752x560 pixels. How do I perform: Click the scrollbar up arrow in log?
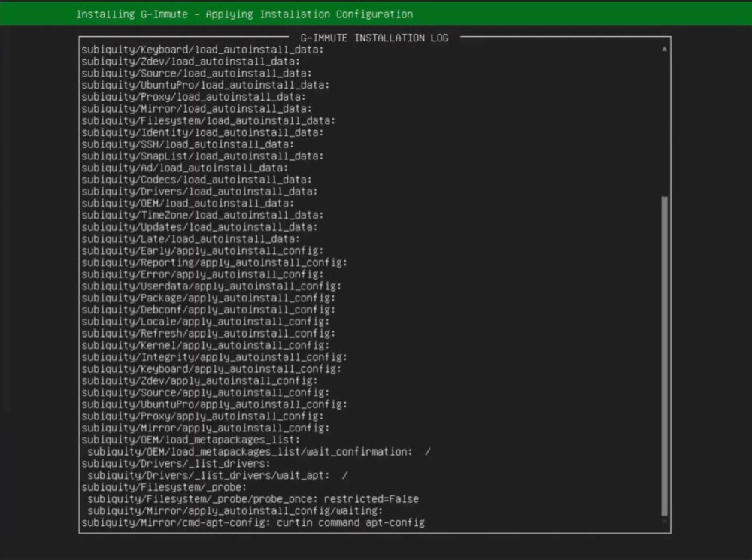click(x=664, y=48)
